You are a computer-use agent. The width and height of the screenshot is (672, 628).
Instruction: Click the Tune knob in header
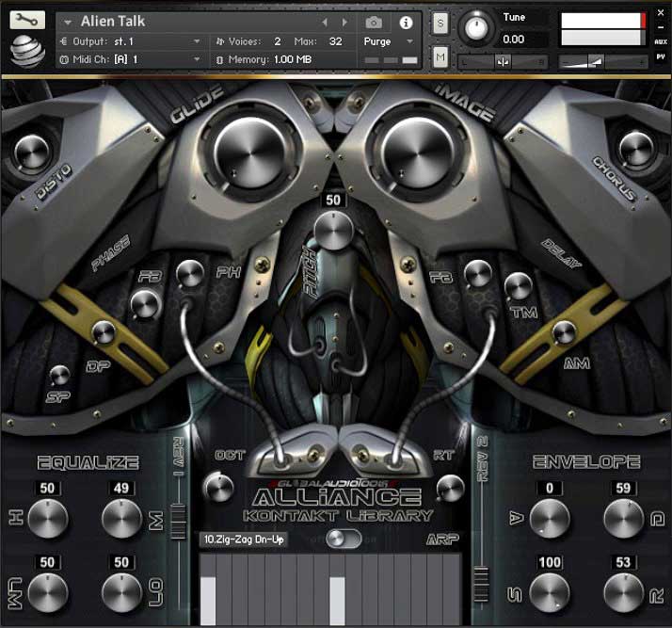point(476,28)
